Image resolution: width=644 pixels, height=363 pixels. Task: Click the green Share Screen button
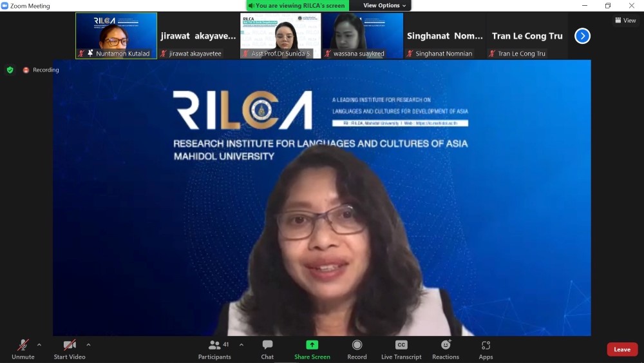pos(312,349)
